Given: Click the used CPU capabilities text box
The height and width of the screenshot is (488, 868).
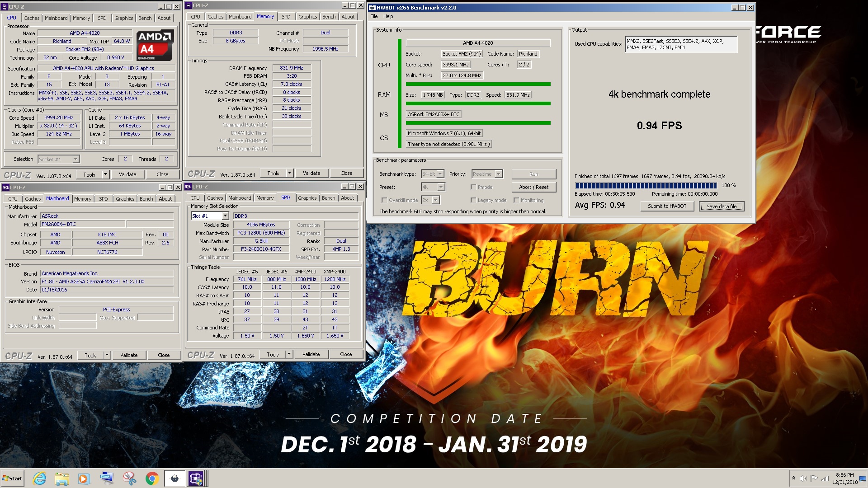Looking at the screenshot, I should pos(681,44).
